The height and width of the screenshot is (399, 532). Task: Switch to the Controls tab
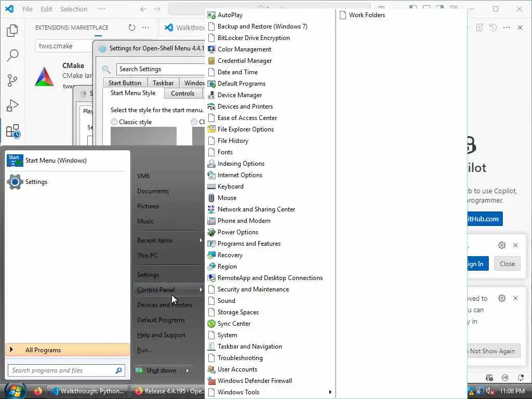[x=182, y=94]
